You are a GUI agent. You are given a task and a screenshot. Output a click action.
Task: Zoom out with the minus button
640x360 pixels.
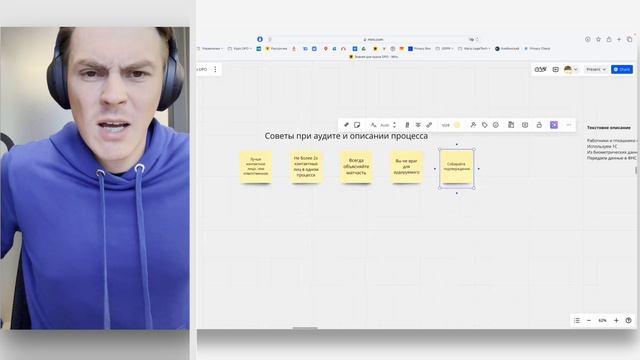589,321
